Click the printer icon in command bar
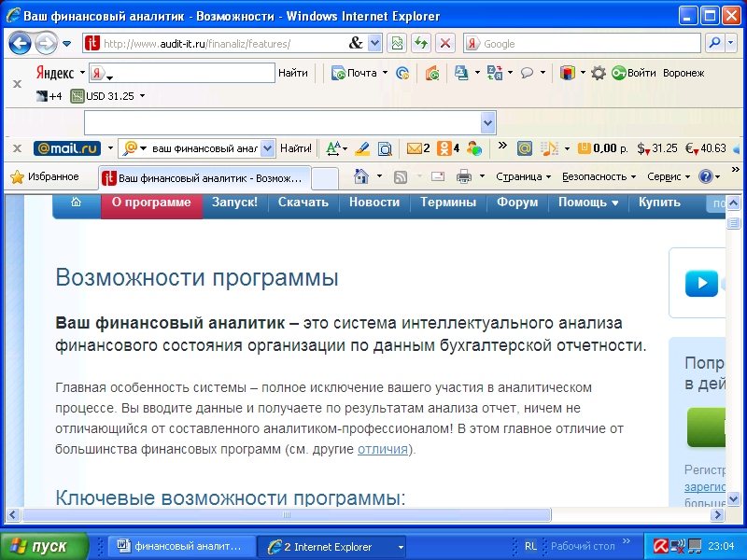Screen dimensions: 747x560 coord(463,176)
